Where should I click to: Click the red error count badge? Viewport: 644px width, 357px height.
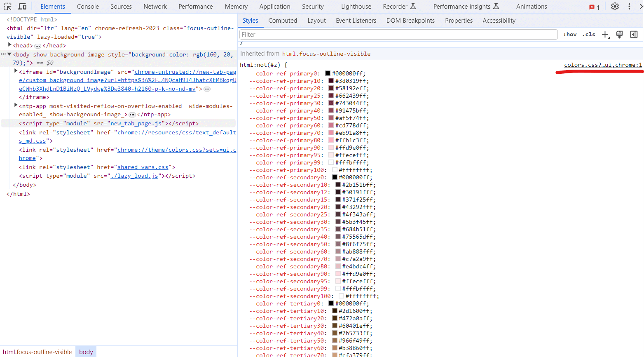[594, 7]
